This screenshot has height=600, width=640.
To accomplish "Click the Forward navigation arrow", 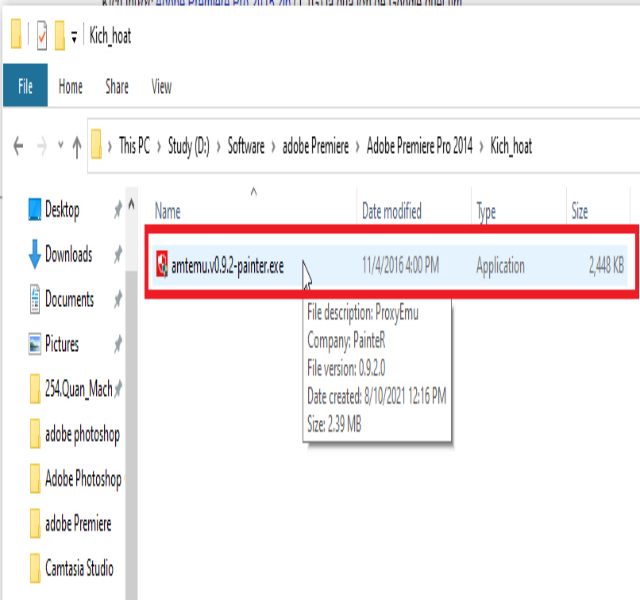I will pyautogui.click(x=42, y=146).
